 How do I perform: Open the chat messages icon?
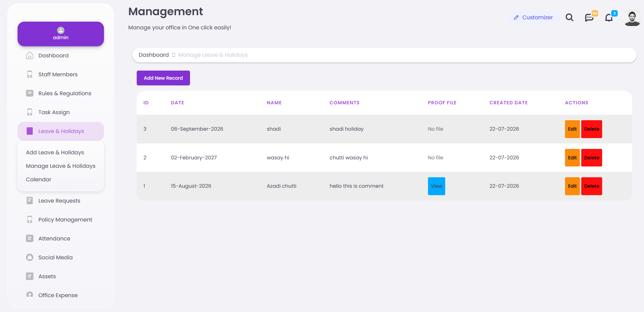589,18
